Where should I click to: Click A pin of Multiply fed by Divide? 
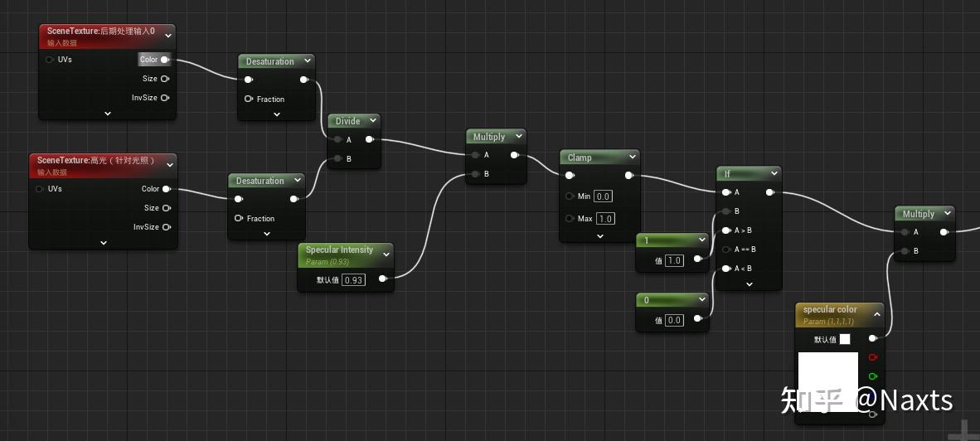click(x=476, y=155)
